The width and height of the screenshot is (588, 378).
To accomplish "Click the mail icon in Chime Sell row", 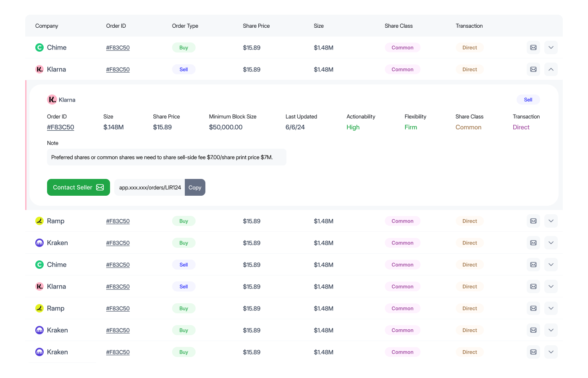I will [x=533, y=265].
